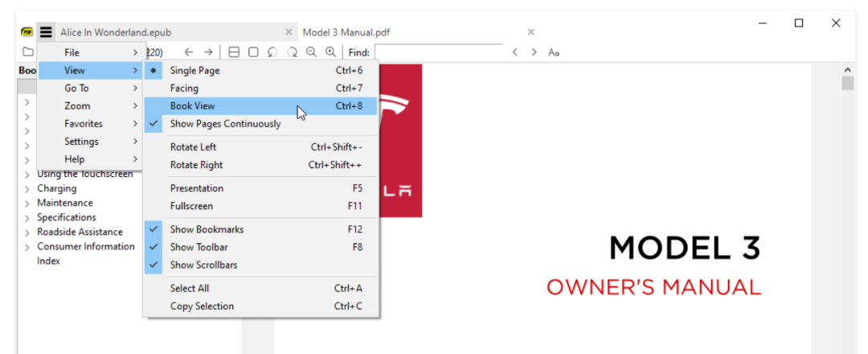Screen dimensions: 868x354
Task: Open the Zoom submenu
Action: (90, 106)
